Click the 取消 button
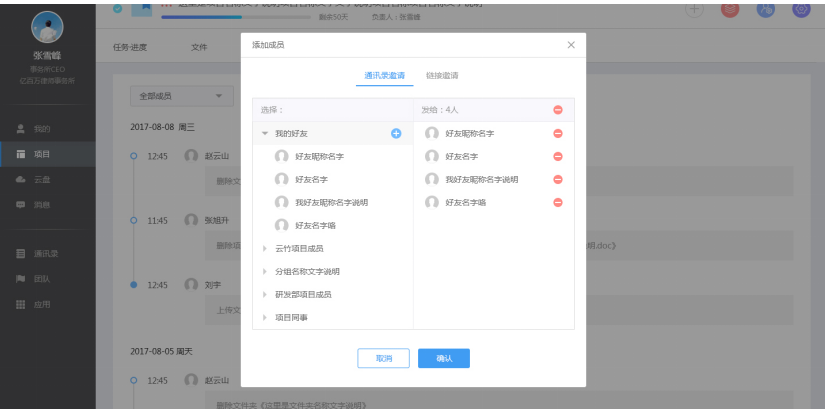 tap(384, 358)
